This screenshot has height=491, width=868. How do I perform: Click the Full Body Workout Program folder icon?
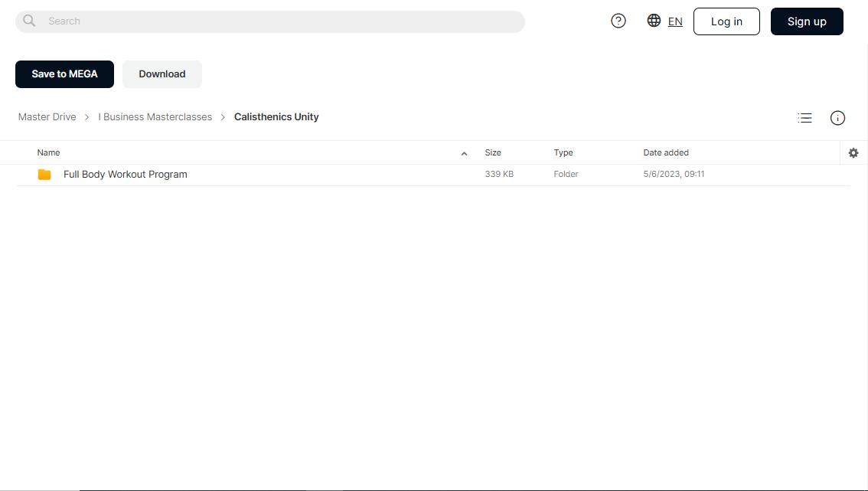point(44,175)
